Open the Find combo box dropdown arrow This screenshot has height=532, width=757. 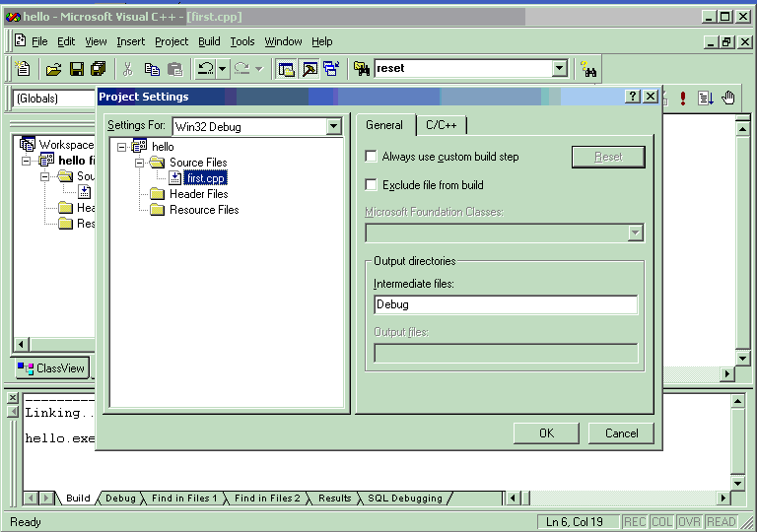click(x=560, y=68)
